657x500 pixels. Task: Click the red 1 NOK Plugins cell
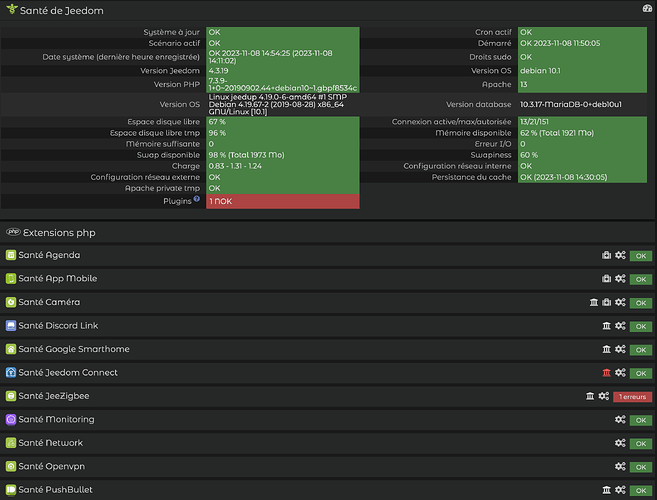tap(283, 202)
